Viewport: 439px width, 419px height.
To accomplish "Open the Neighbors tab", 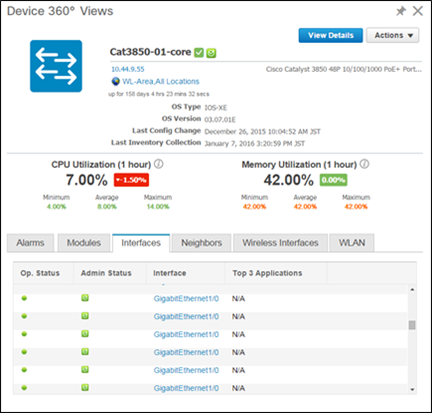I will tap(202, 243).
